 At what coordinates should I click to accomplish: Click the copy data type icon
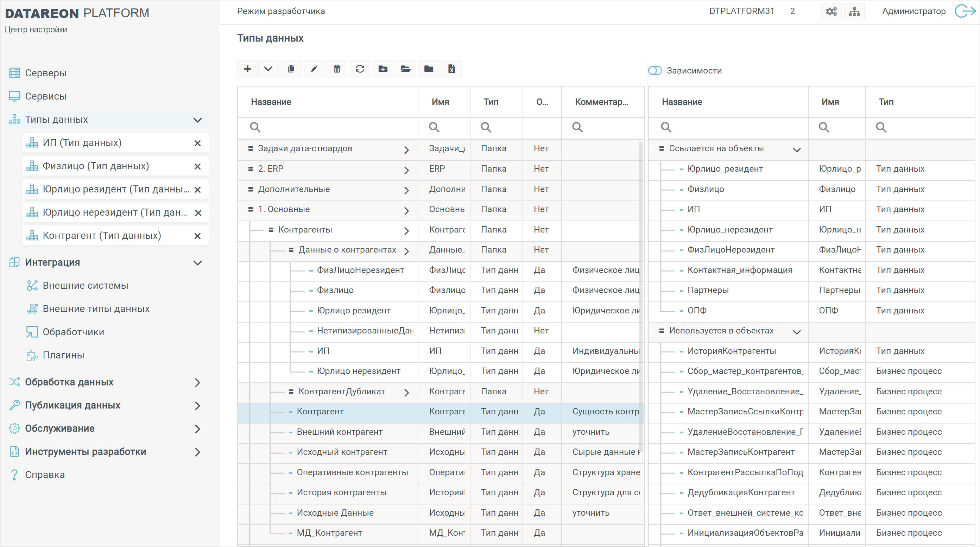[x=291, y=69]
